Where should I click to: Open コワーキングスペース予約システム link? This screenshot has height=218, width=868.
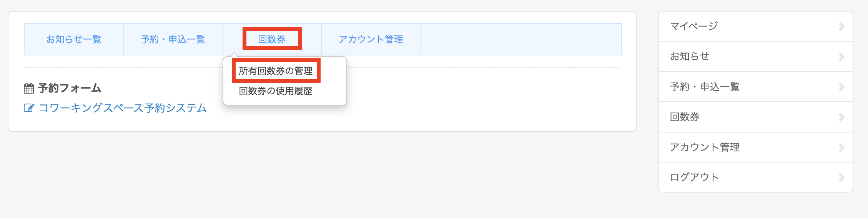pyautogui.click(x=123, y=108)
